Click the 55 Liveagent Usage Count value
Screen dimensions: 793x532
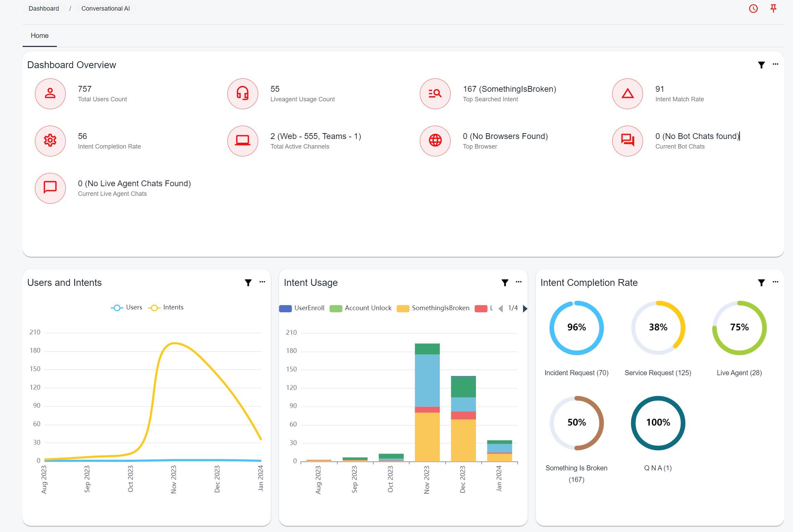[x=275, y=89]
